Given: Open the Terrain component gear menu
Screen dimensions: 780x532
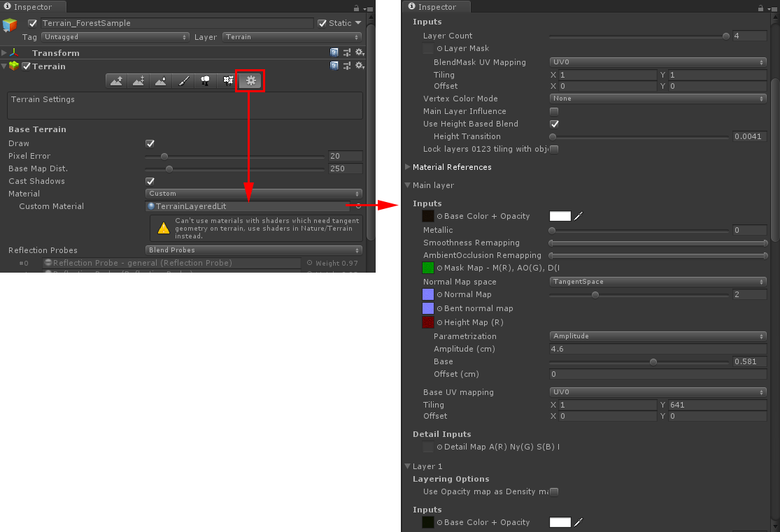Looking at the screenshot, I should coord(360,66).
